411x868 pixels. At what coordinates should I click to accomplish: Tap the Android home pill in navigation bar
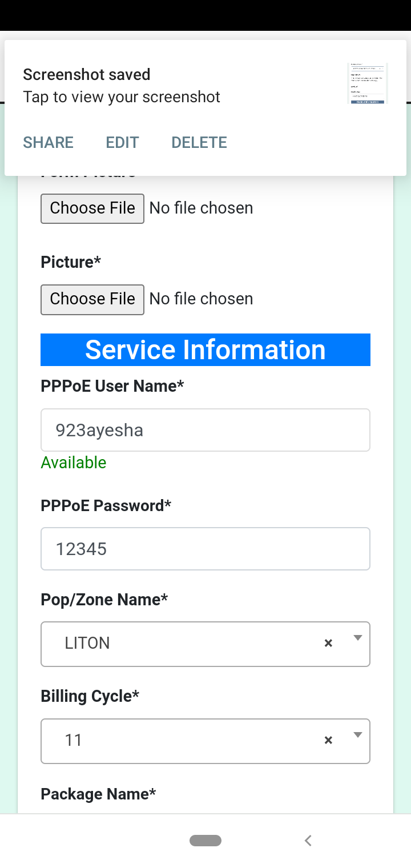tap(205, 840)
